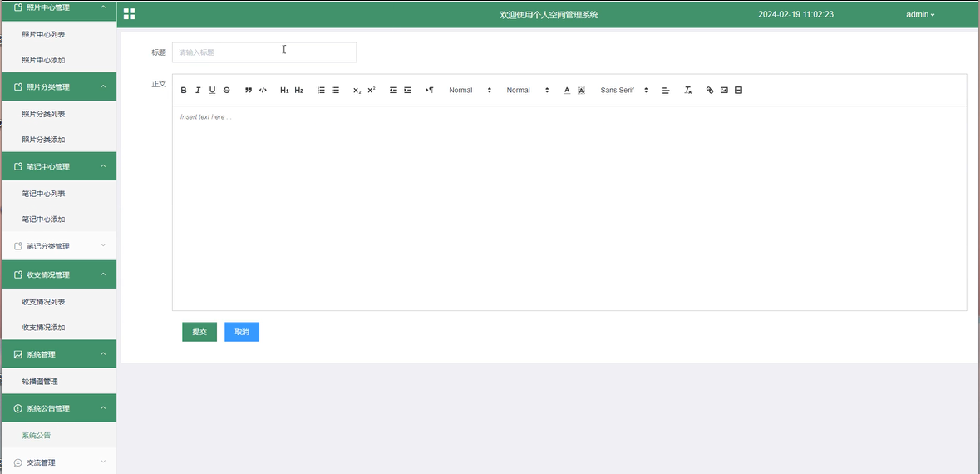This screenshot has width=980, height=474.
Task: Collapse the 照片分类管理 menu
Action: 58,87
